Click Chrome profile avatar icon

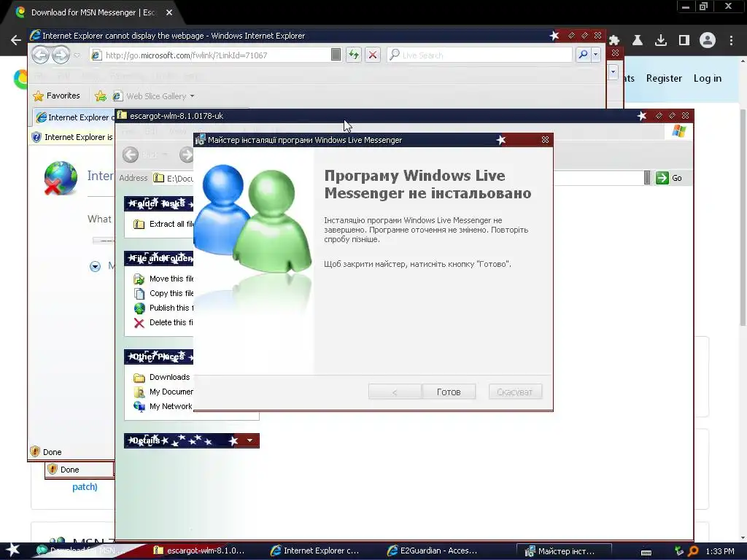708,41
